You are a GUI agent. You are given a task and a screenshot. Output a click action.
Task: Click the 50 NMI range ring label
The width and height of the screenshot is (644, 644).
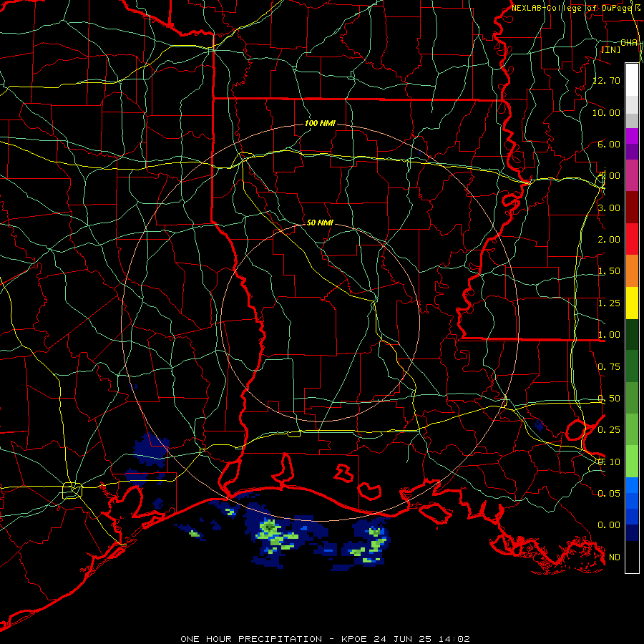click(x=320, y=223)
